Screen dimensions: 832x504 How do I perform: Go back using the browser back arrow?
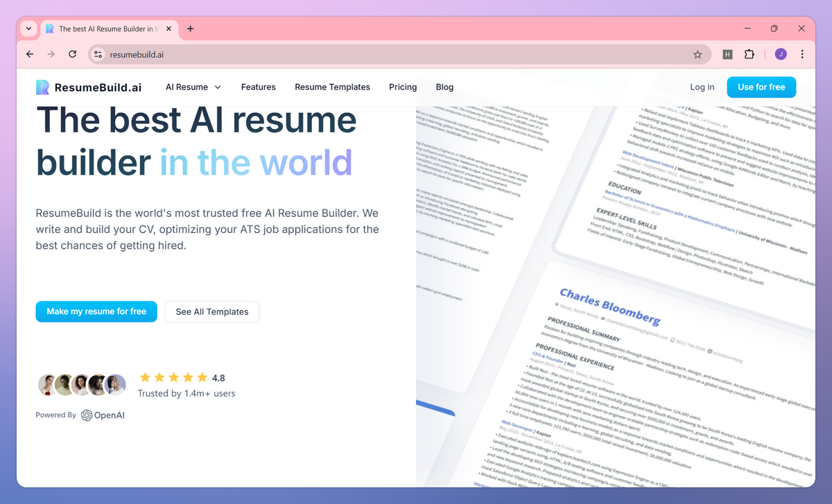tap(29, 54)
